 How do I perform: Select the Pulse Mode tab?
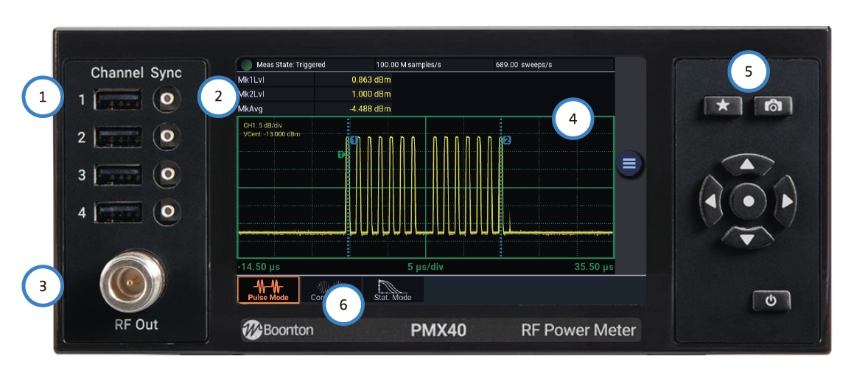(x=268, y=290)
